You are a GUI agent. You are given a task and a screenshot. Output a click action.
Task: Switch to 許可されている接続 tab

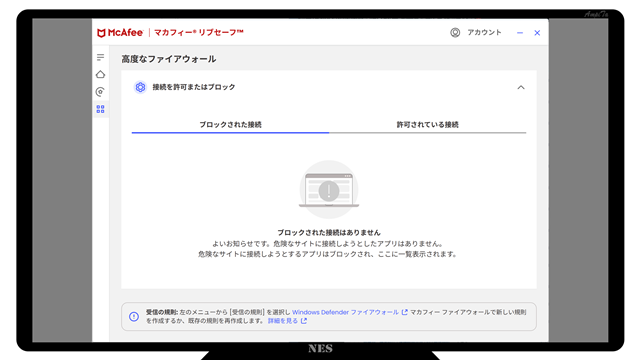tap(428, 124)
